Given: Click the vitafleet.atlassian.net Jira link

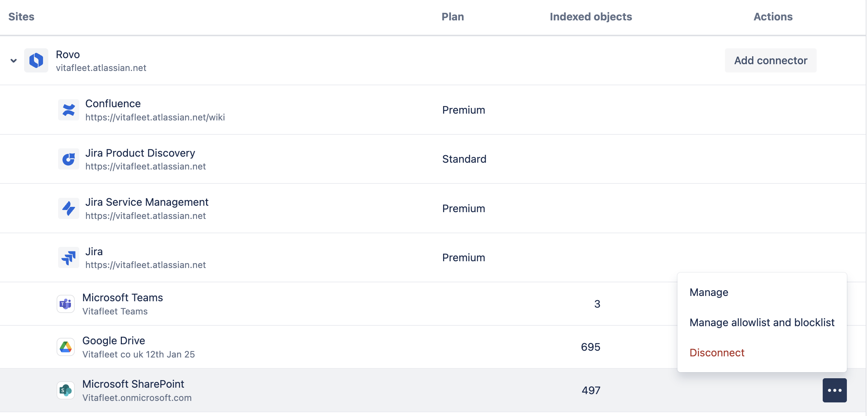Looking at the screenshot, I should [146, 265].
